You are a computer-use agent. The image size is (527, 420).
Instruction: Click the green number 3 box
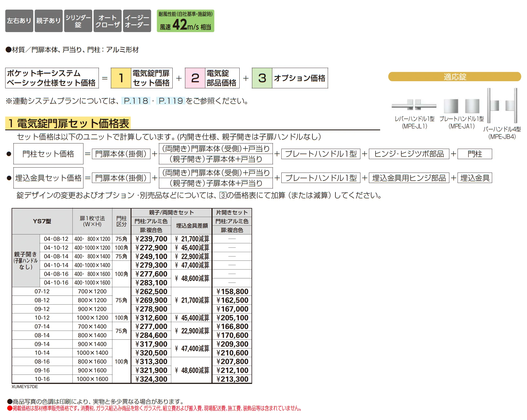coord(262,78)
